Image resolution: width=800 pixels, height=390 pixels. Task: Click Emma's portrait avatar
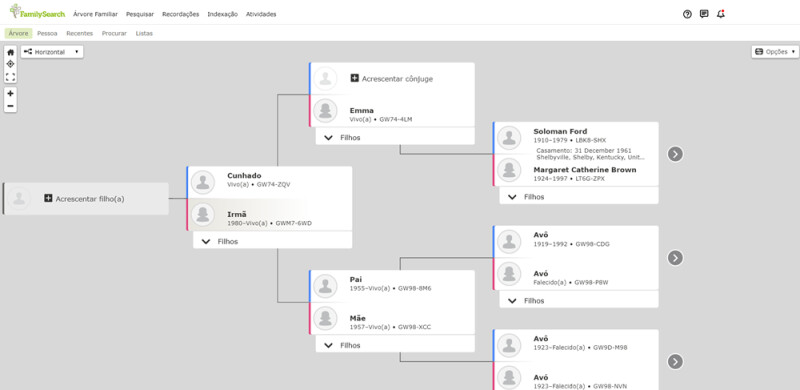click(x=325, y=111)
